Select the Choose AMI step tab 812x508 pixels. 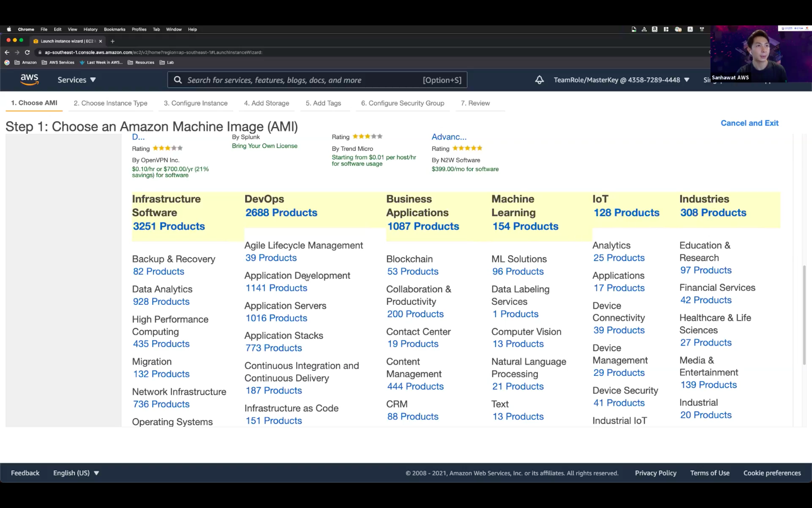[x=34, y=103]
